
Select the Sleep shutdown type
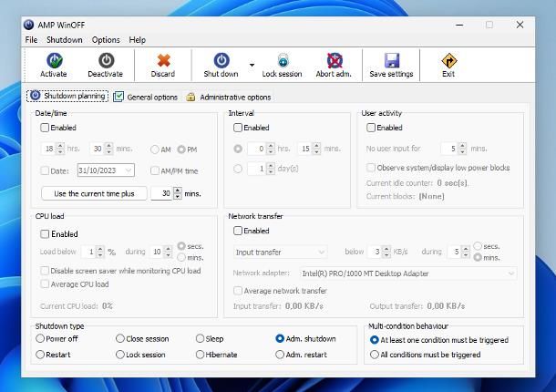(200, 338)
